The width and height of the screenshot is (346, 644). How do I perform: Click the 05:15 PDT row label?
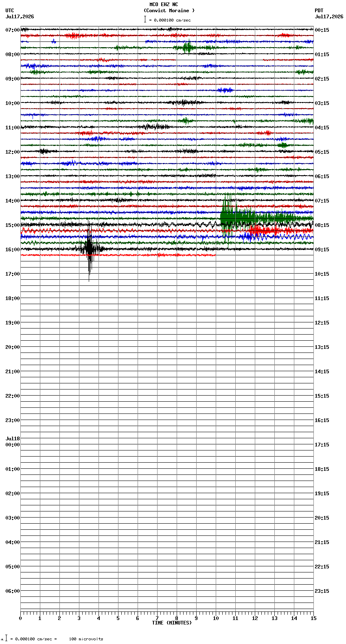click(322, 152)
